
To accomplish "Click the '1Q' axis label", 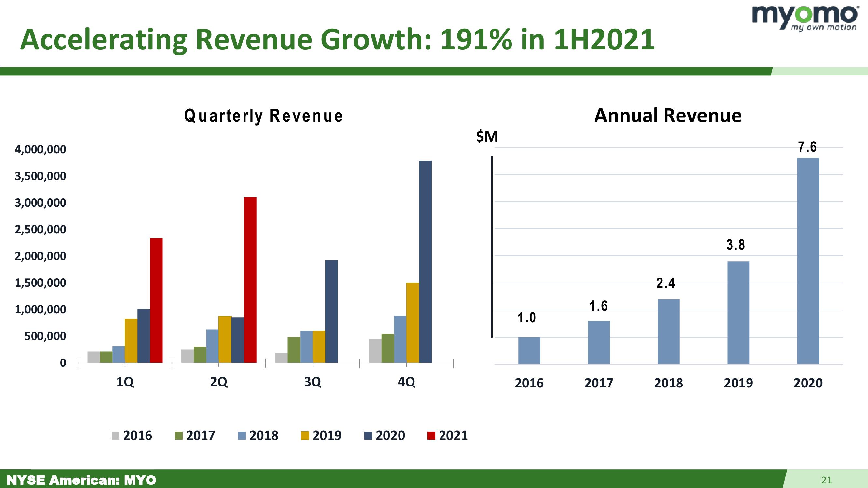I will pos(125,382).
